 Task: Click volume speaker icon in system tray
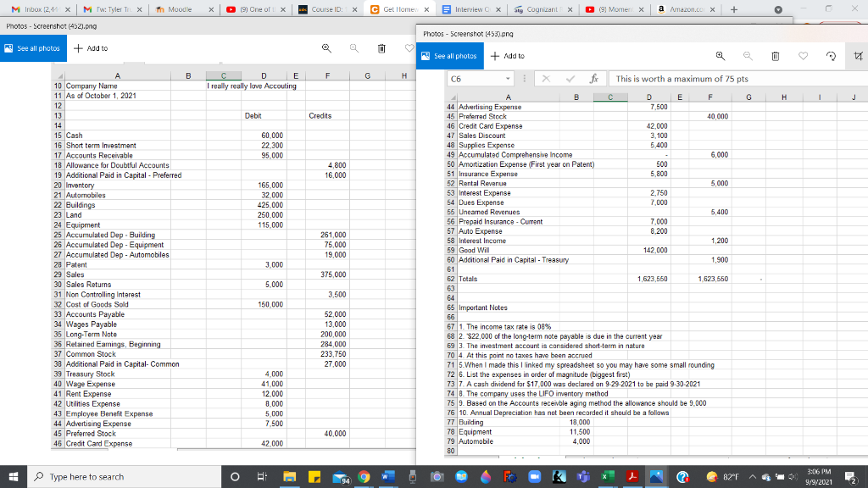pos(793,476)
